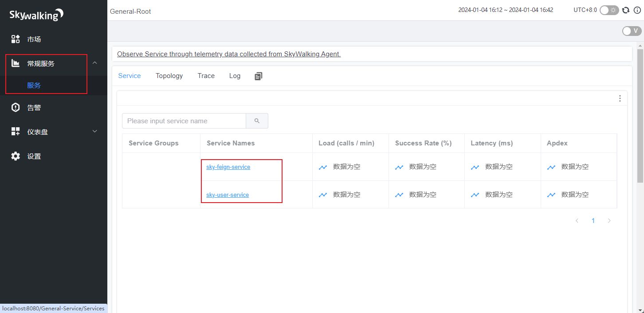Switch to the Trace tab
This screenshot has width=644, height=313.
click(x=206, y=76)
